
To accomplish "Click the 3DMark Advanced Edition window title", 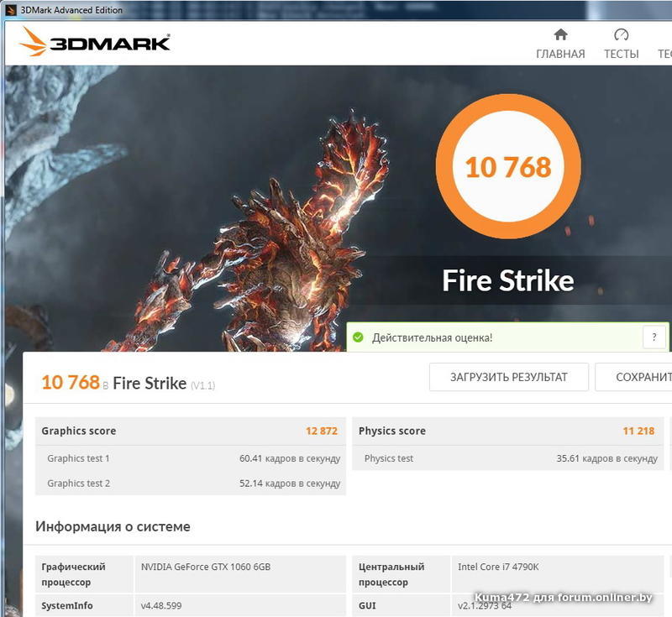I will (x=71, y=10).
